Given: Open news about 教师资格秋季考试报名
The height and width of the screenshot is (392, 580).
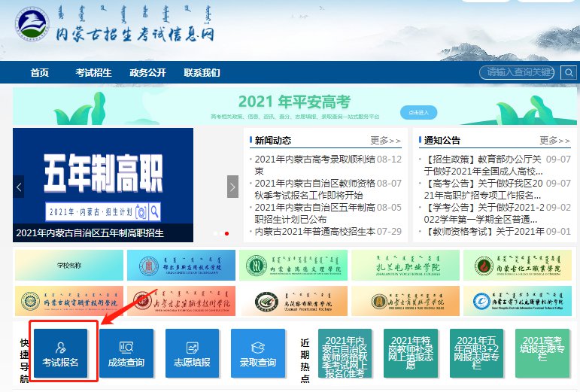Looking at the screenshot, I should coord(314,189).
